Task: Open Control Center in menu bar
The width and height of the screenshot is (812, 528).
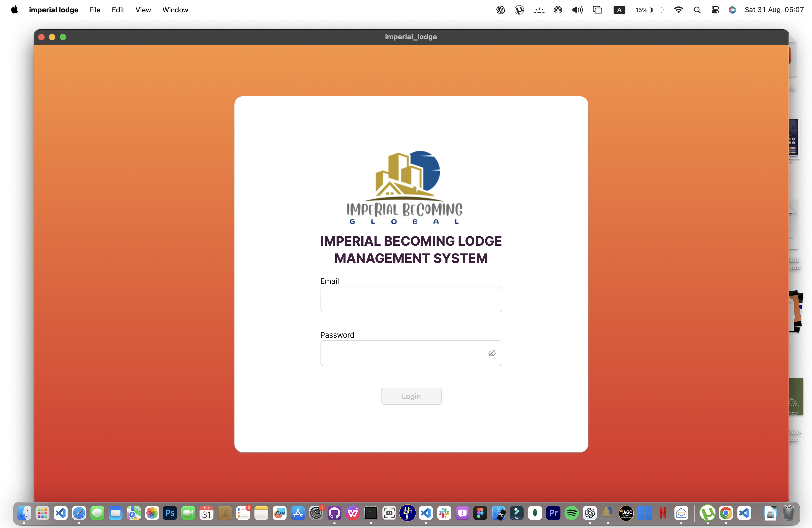Action: coord(715,10)
